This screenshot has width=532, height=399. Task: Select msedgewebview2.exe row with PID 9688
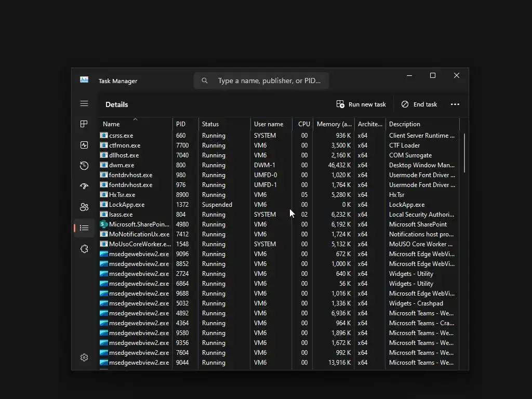tap(279, 293)
